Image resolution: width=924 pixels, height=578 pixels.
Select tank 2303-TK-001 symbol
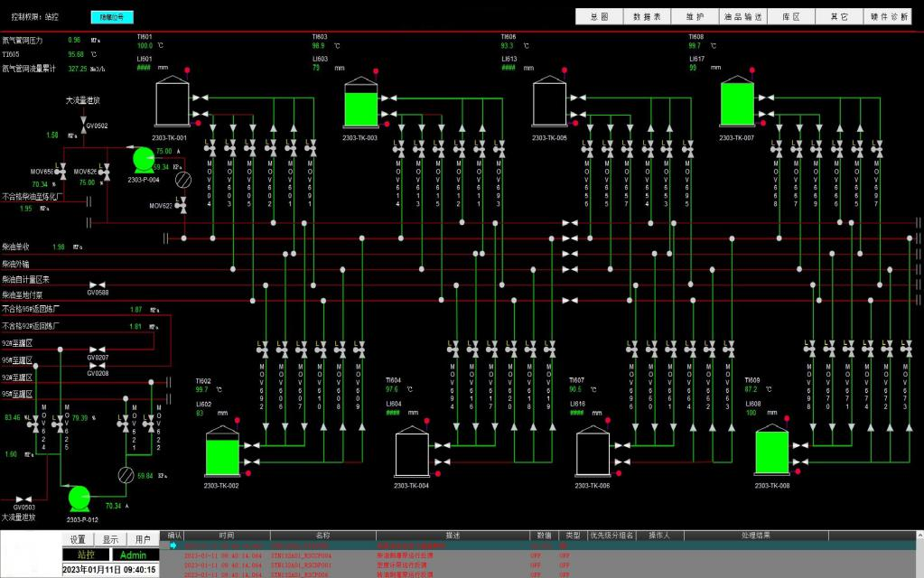tap(173, 101)
